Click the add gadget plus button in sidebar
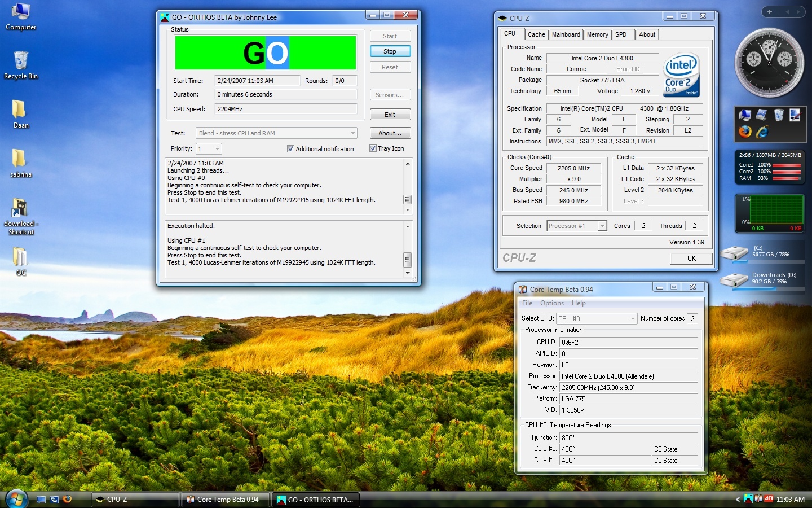812x508 pixels. tap(770, 11)
